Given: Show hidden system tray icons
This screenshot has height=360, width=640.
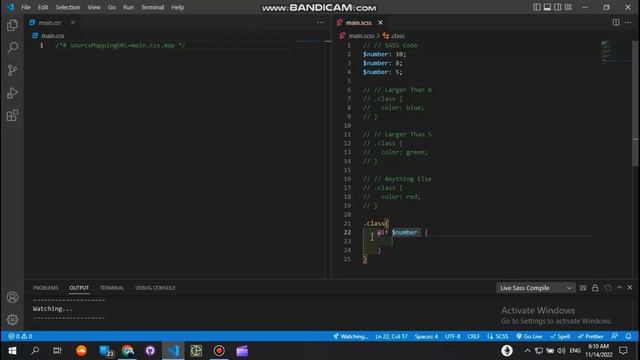Looking at the screenshot, I should pyautogui.click(x=527, y=351).
